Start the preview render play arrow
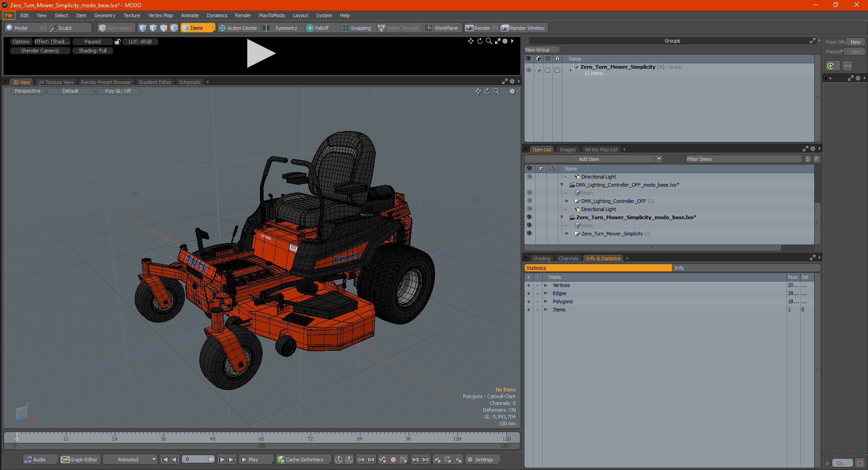The height and width of the screenshot is (470, 868). pyautogui.click(x=261, y=54)
